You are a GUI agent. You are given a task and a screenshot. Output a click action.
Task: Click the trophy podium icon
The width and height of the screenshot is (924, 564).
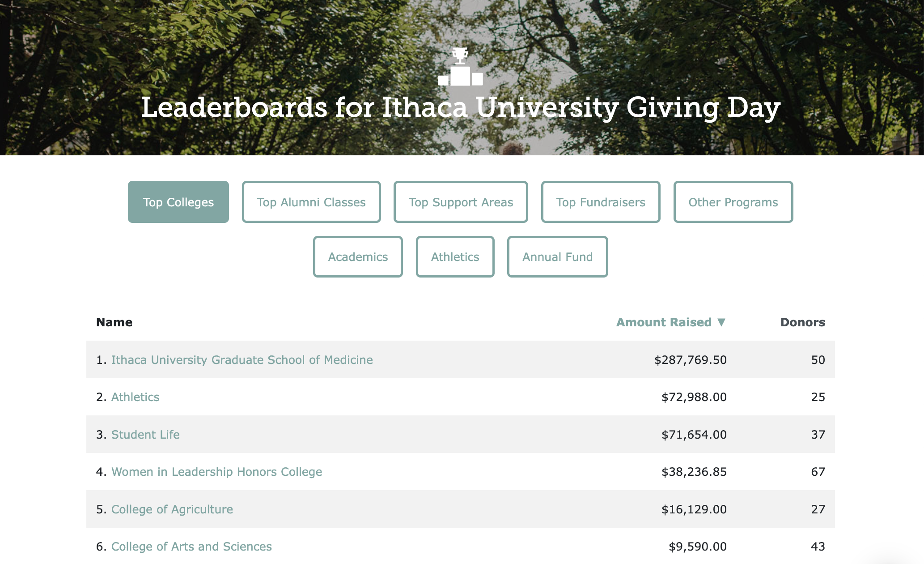point(460,67)
